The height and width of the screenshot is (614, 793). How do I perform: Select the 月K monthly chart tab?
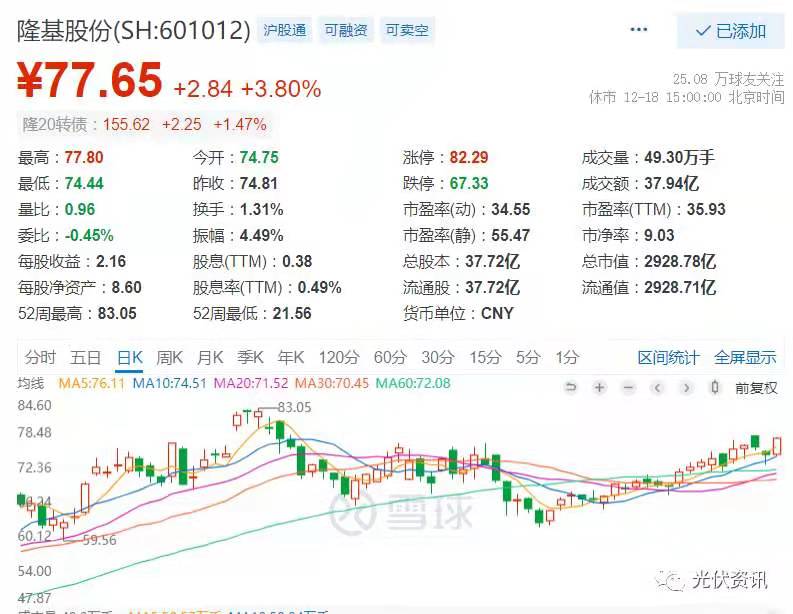tap(210, 357)
